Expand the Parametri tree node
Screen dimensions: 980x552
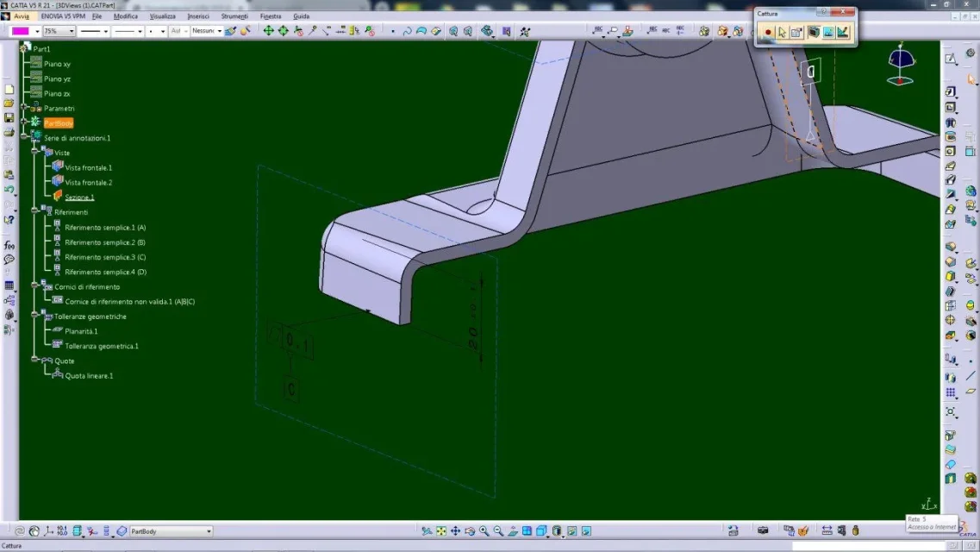click(x=24, y=108)
